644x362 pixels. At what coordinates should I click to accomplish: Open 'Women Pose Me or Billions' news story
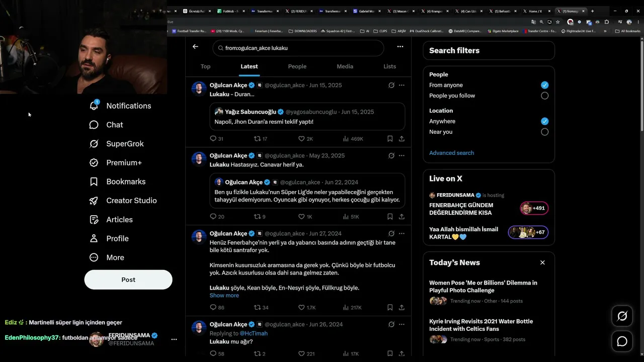click(489, 292)
